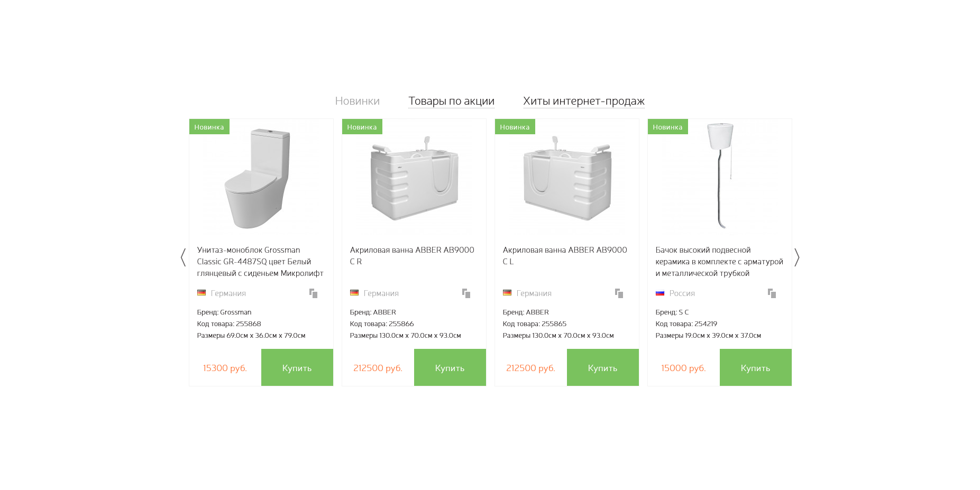980x490 pixels.
Task: Click compare icon on the Бачок высокий card
Action: [772, 293]
